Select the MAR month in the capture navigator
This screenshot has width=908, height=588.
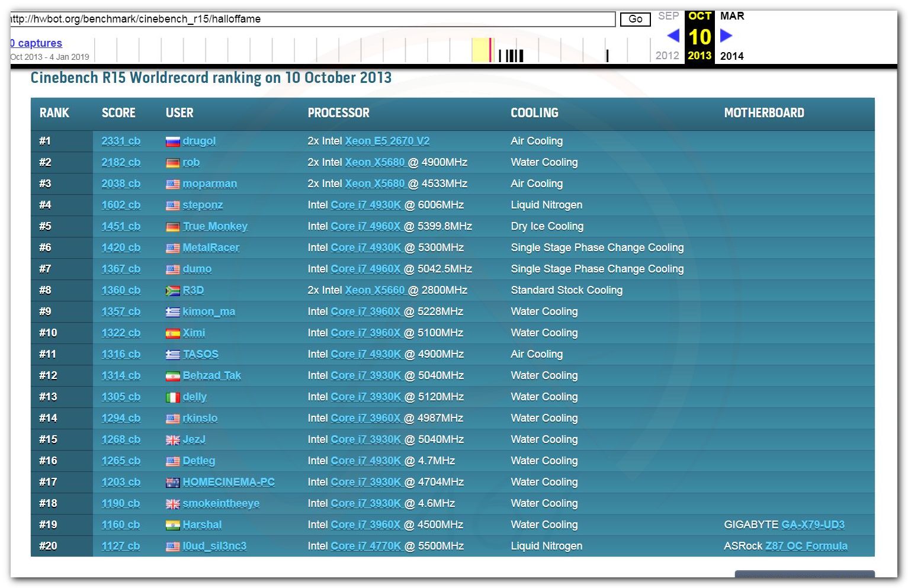click(732, 16)
